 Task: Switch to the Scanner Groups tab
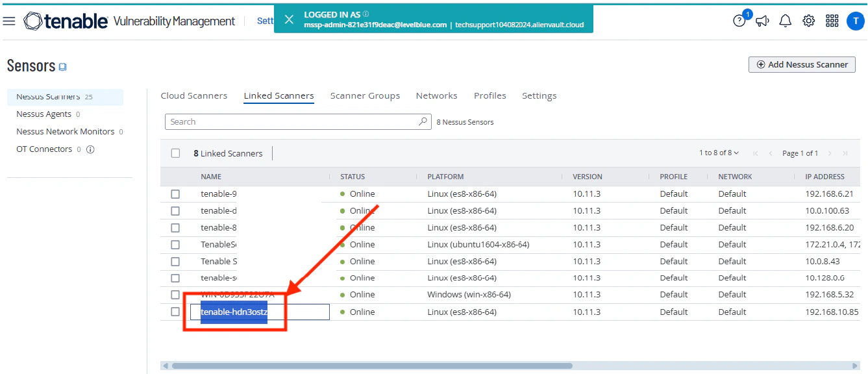pos(365,95)
